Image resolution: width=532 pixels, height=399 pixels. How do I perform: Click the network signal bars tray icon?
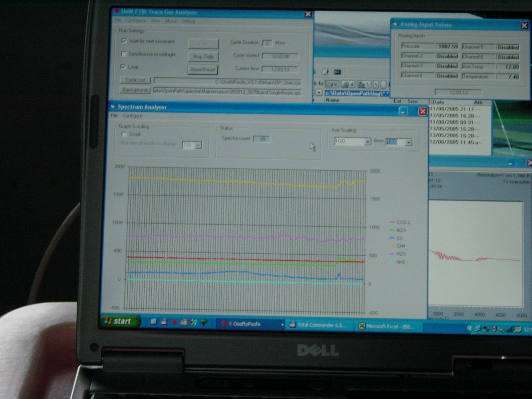(510, 329)
